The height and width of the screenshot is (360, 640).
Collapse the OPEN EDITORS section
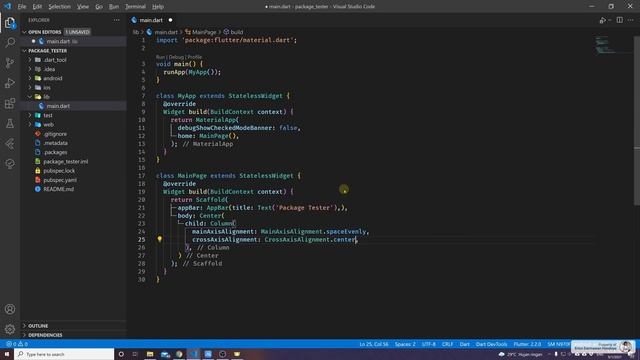pos(44,32)
